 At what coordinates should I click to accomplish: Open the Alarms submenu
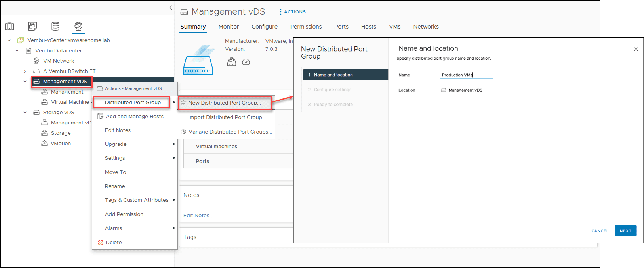135,228
